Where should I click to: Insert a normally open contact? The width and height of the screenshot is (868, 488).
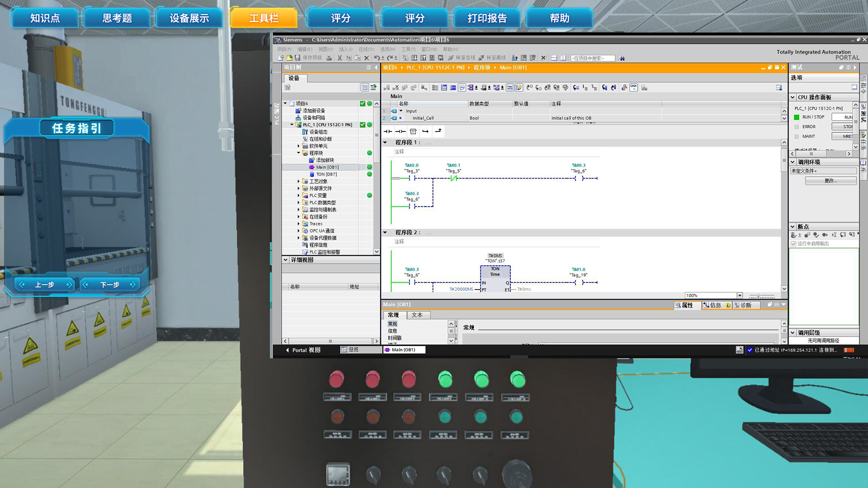(x=388, y=131)
